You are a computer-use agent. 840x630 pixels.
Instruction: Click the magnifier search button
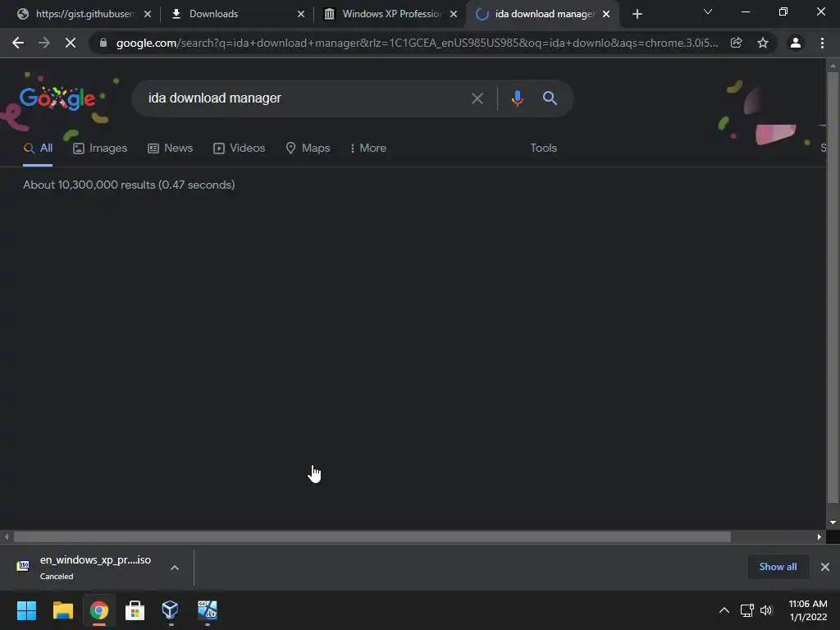550,98
